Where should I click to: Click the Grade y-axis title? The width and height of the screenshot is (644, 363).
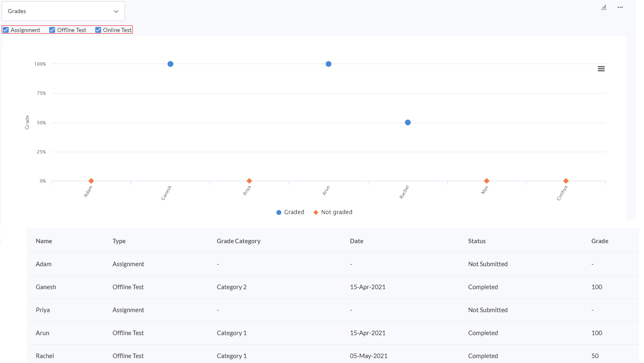(x=27, y=122)
